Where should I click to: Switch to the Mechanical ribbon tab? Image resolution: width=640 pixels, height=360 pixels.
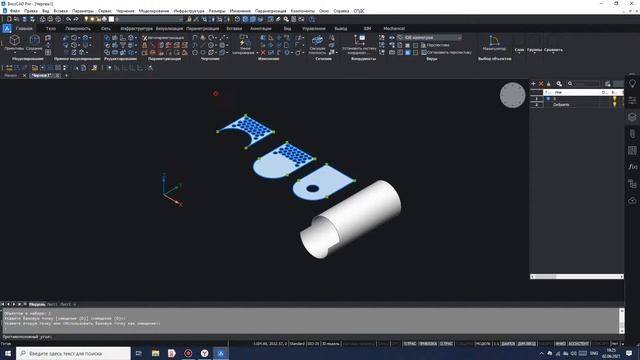[x=394, y=29]
